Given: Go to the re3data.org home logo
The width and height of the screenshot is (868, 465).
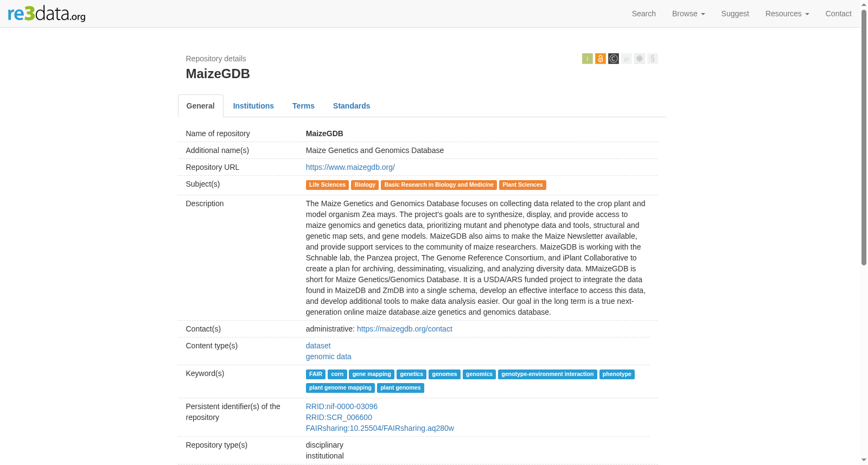Looking at the screenshot, I should [x=47, y=14].
